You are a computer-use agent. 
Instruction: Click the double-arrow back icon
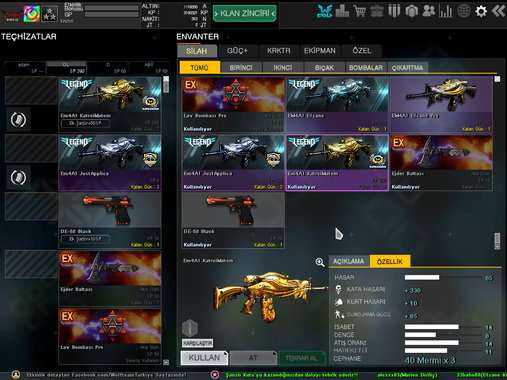499,11
